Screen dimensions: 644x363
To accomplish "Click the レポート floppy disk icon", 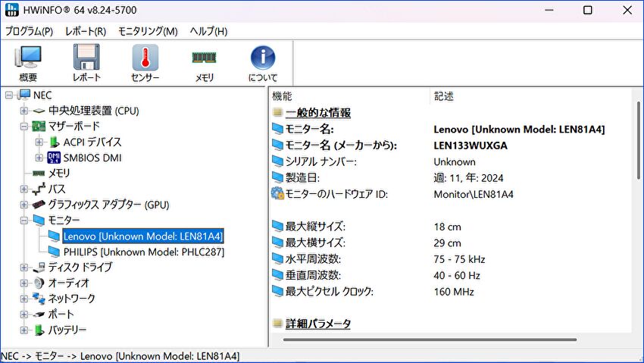I will (86, 57).
